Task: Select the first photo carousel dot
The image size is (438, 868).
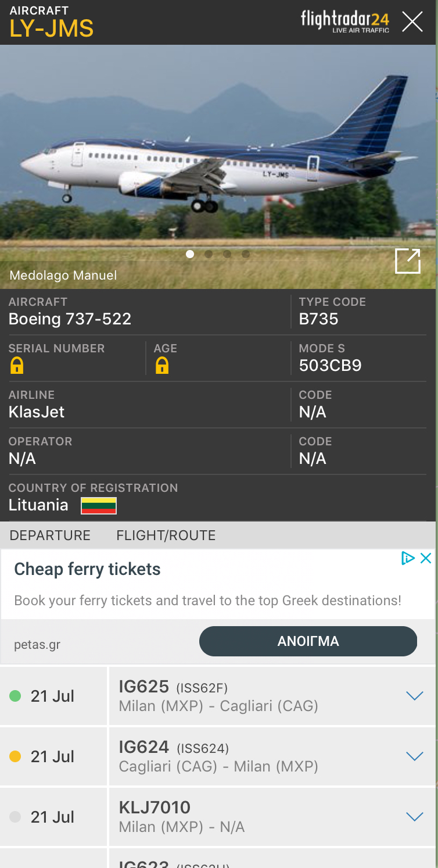Action: click(190, 254)
